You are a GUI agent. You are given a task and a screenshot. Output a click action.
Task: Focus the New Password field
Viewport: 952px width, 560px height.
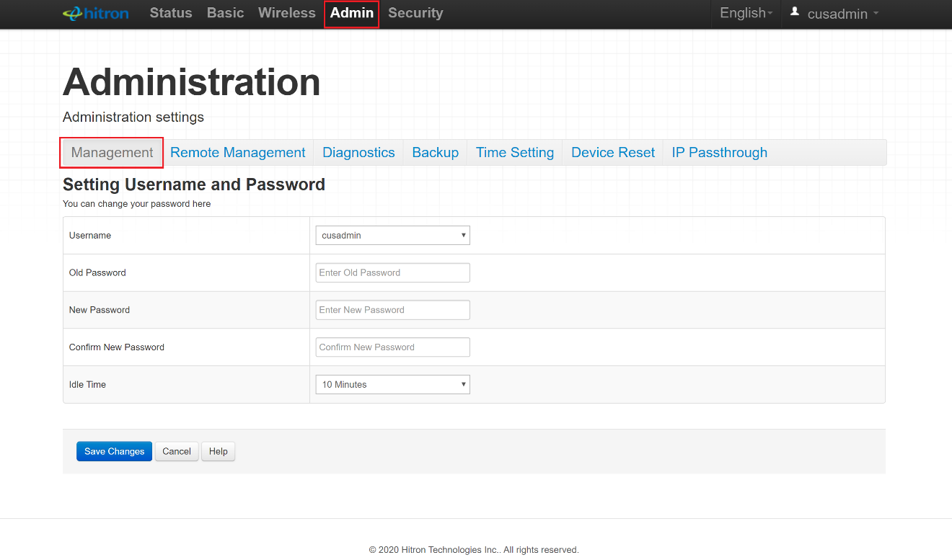click(393, 310)
